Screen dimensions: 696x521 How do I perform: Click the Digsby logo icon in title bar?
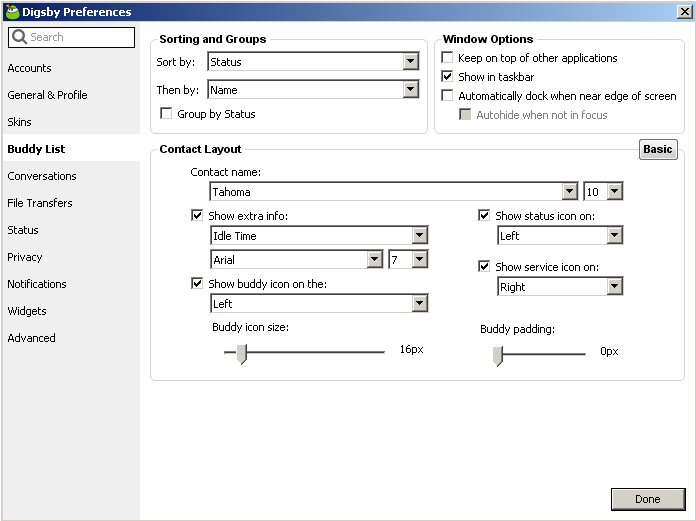point(12,12)
